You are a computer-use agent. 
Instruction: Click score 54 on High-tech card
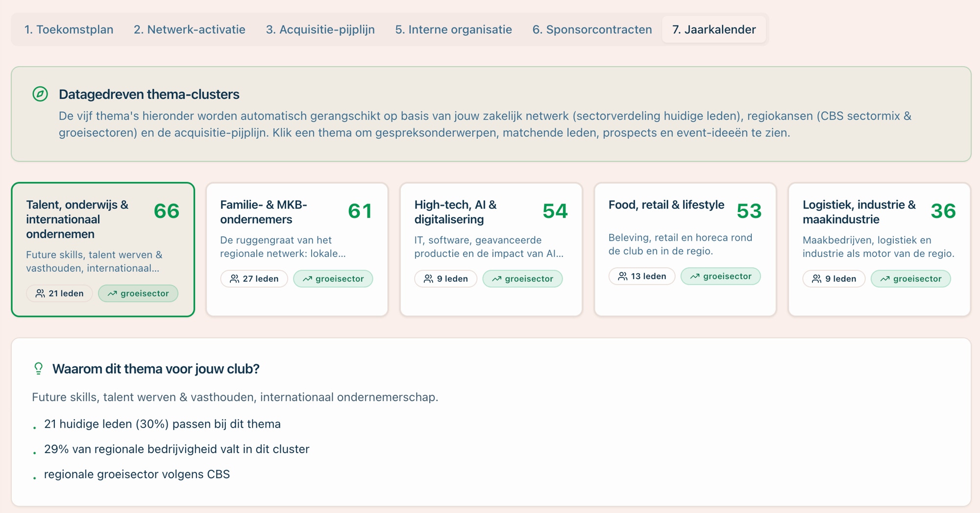[555, 211]
